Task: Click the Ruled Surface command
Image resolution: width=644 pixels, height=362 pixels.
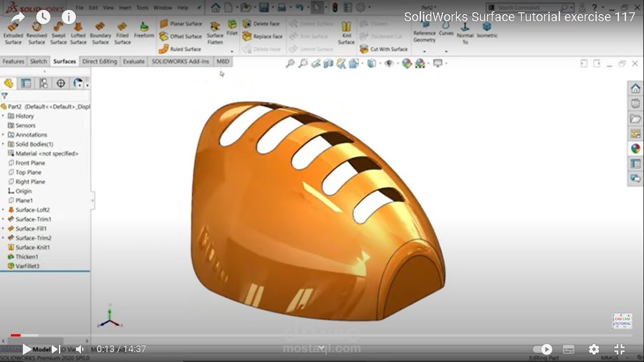Action: [x=180, y=49]
